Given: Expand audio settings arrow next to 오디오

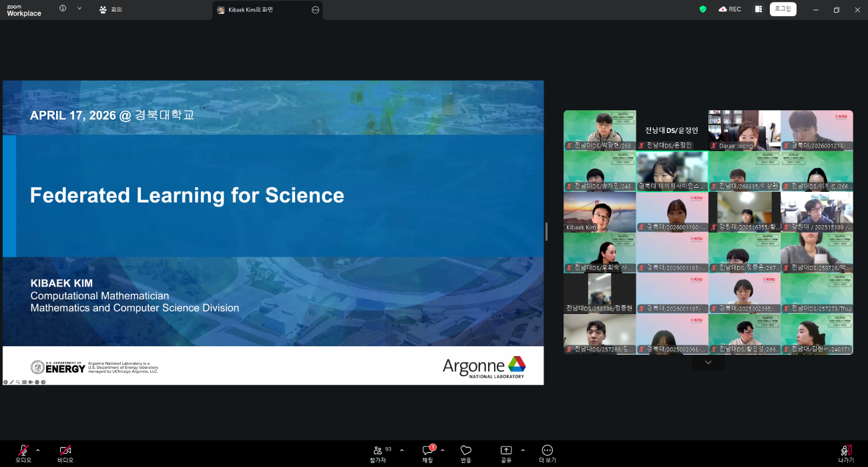Looking at the screenshot, I should 38,450.
